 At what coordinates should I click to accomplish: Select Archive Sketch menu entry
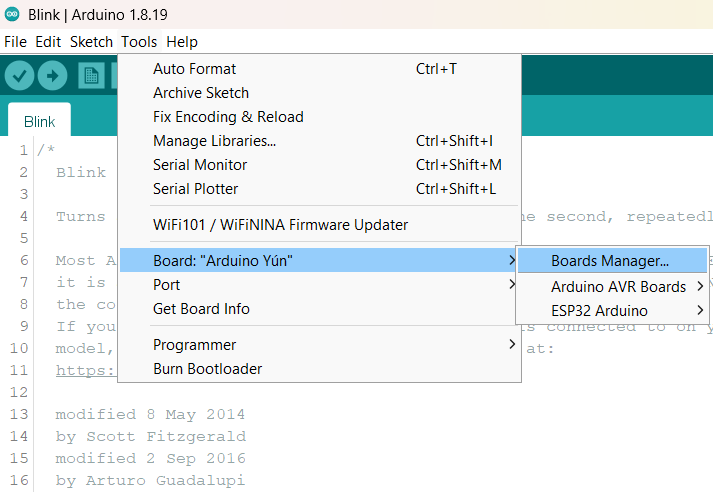point(319,93)
